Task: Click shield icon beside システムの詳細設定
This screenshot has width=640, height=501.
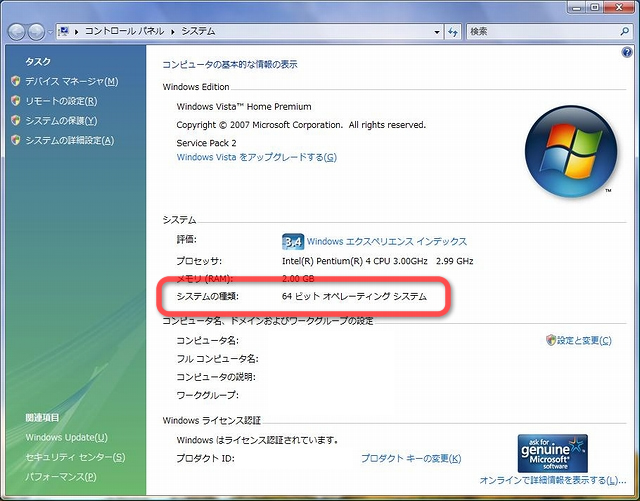Action: pyautogui.click(x=16, y=140)
